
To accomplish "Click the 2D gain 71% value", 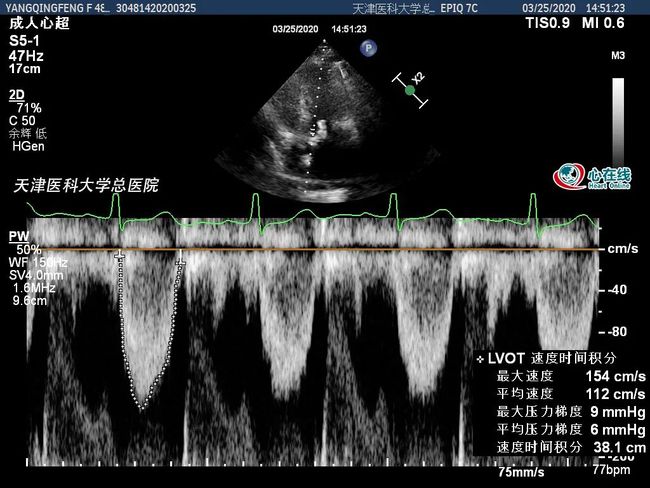I will (x=29, y=108).
